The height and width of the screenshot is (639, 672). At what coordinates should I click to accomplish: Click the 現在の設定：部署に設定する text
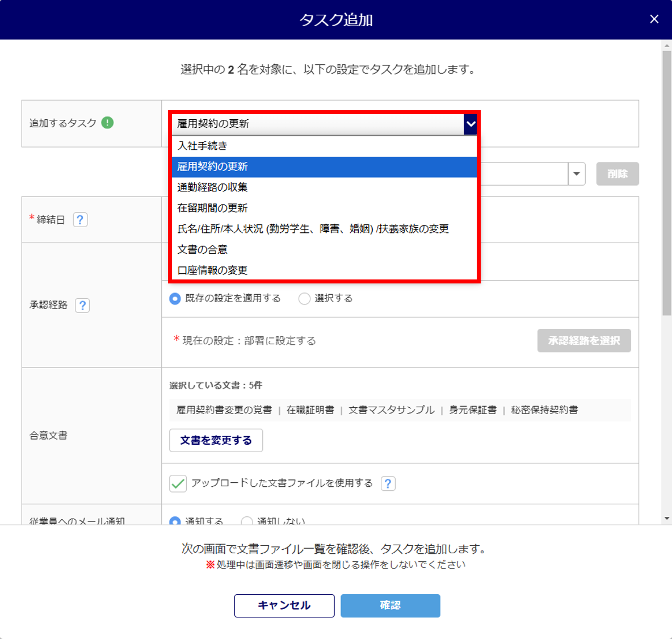[249, 341]
